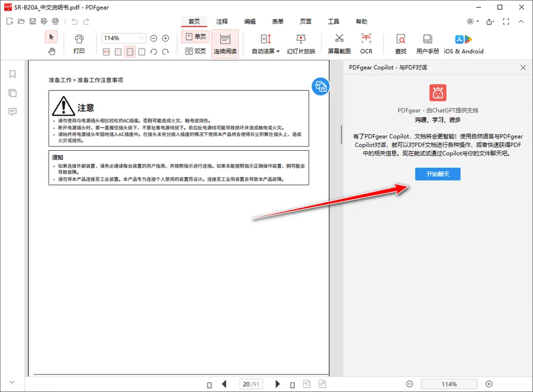The image size is (533, 392).
Task: Open the 114% zoom level dropdown
Action: (x=141, y=38)
